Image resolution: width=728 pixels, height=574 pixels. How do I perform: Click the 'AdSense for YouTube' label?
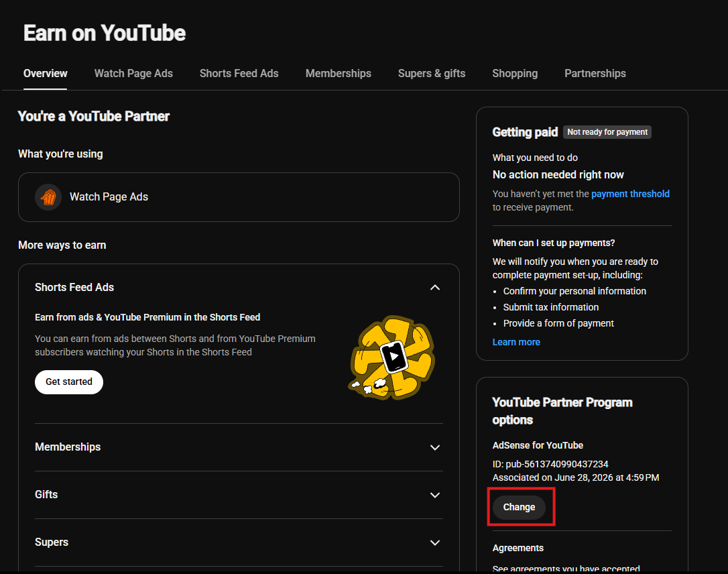(x=538, y=445)
